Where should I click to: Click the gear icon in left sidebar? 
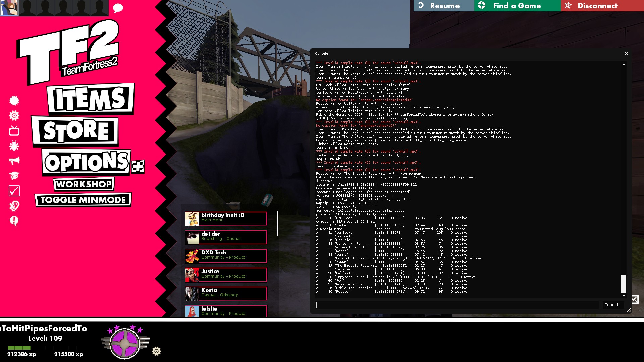[14, 116]
